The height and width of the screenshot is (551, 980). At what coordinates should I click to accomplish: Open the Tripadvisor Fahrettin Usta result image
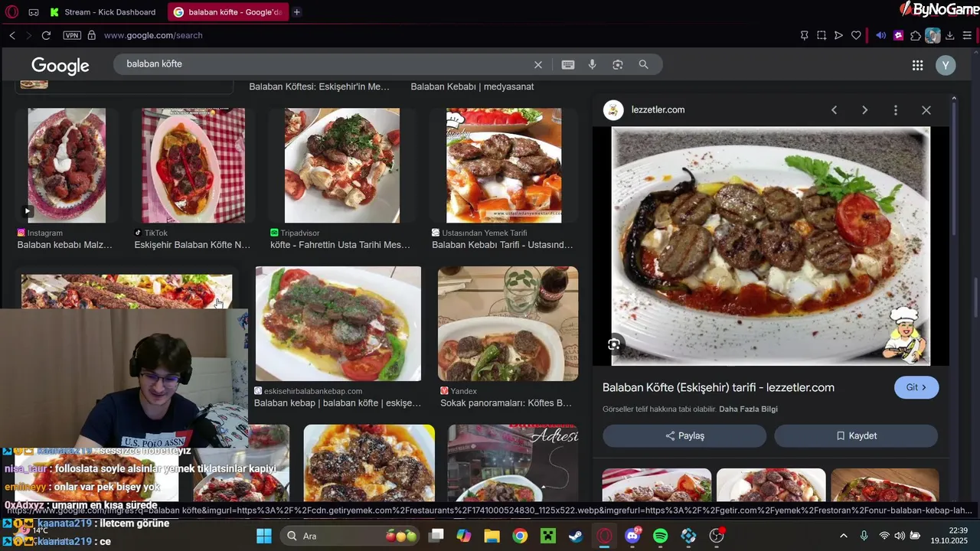tap(342, 165)
